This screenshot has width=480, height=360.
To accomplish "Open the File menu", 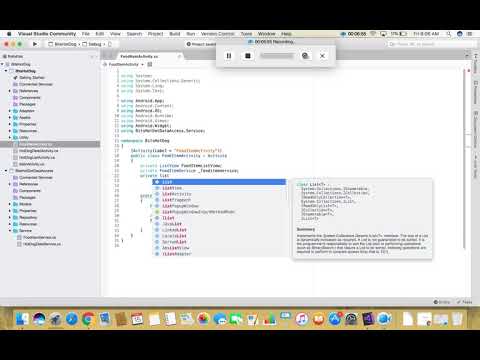I will click(x=86, y=34).
